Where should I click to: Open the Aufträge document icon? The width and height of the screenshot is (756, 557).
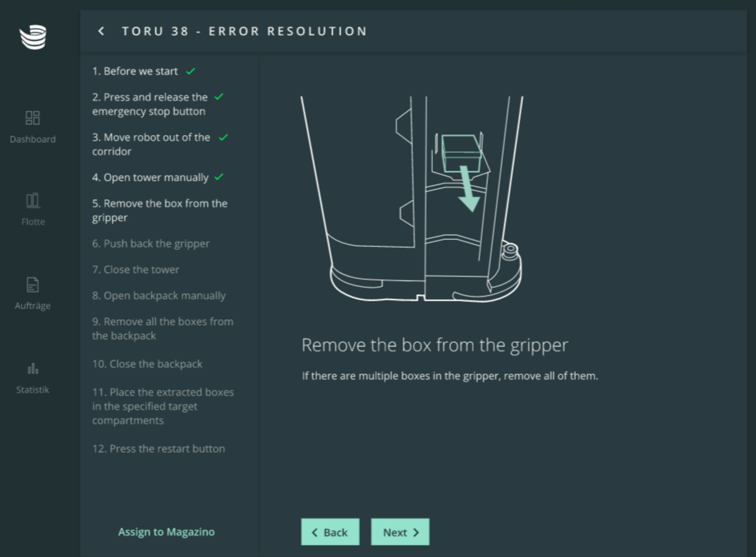32,285
